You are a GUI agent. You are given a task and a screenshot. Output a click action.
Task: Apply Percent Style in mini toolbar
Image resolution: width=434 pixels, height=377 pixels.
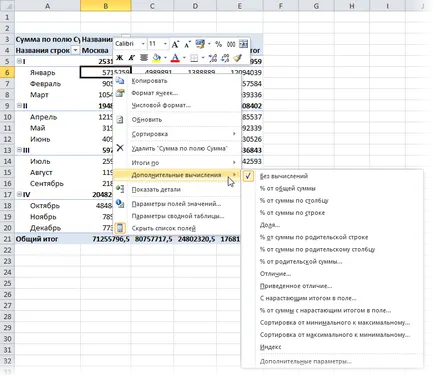pos(219,44)
